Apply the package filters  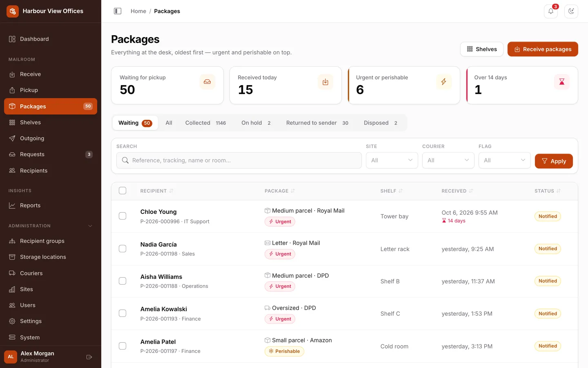pos(554,161)
